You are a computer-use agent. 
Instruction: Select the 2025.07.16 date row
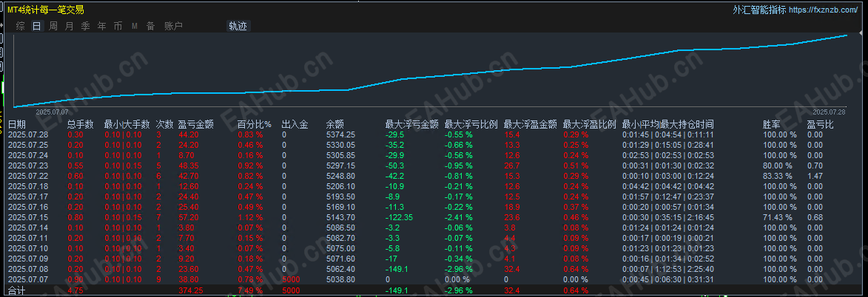[28, 207]
